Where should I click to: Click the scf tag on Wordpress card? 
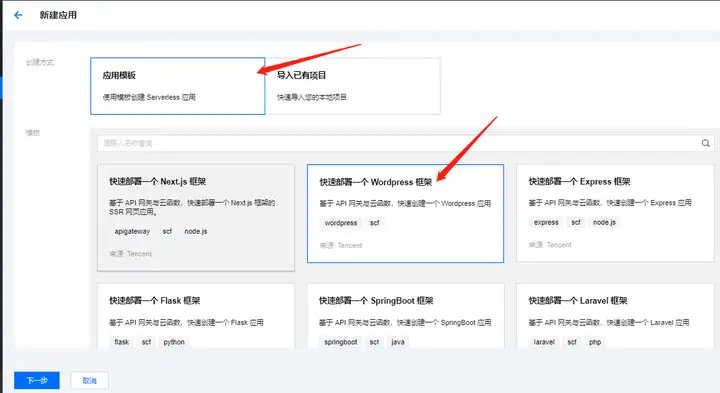tap(375, 223)
